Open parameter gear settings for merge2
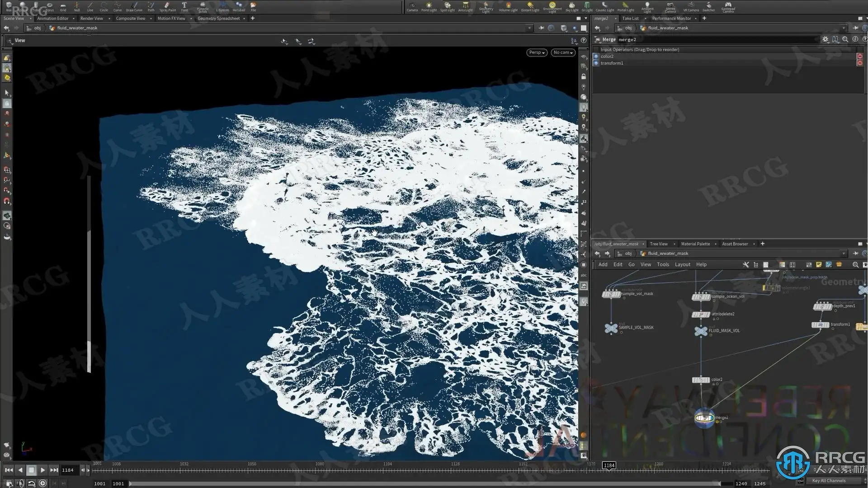The image size is (868, 488). (x=826, y=39)
